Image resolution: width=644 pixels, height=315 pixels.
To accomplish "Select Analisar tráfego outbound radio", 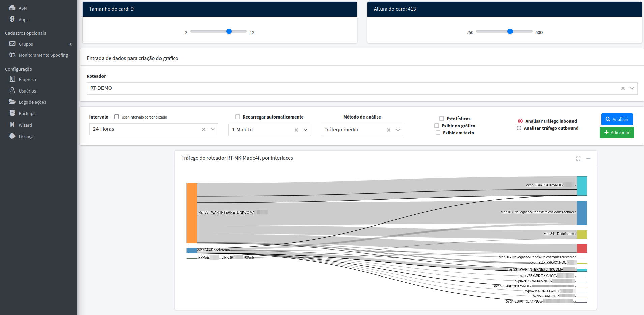I will click(519, 128).
